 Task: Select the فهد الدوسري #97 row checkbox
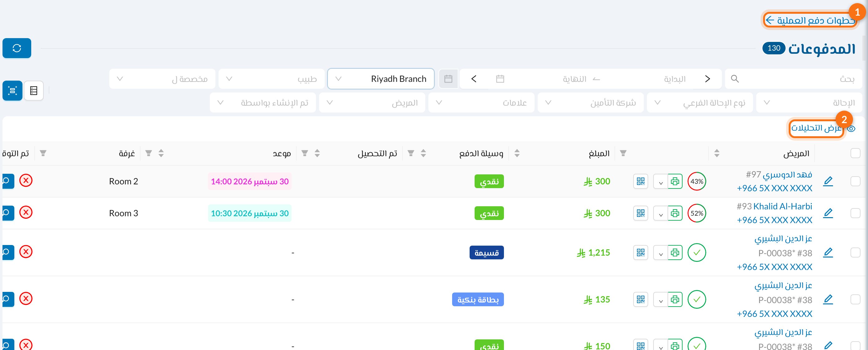point(855,182)
